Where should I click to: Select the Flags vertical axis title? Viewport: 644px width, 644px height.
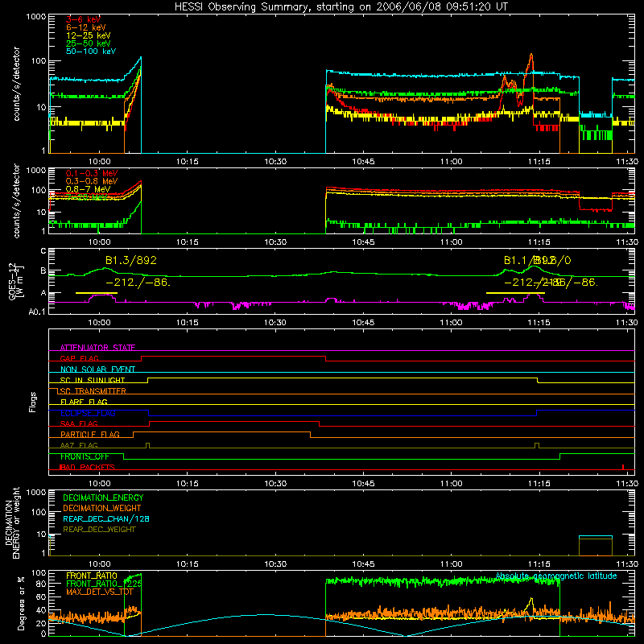(33, 402)
